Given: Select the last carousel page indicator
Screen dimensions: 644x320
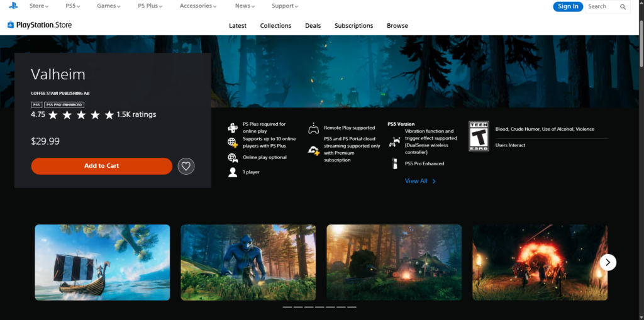Looking at the screenshot, I should click(x=352, y=307).
